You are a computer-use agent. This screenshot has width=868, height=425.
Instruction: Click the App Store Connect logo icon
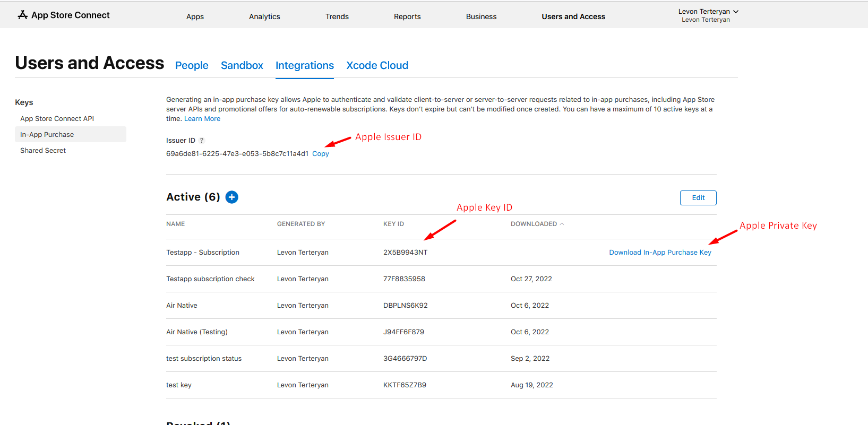(22, 15)
